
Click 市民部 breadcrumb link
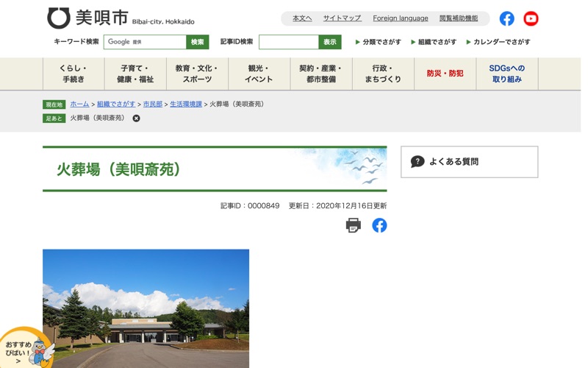click(x=153, y=104)
